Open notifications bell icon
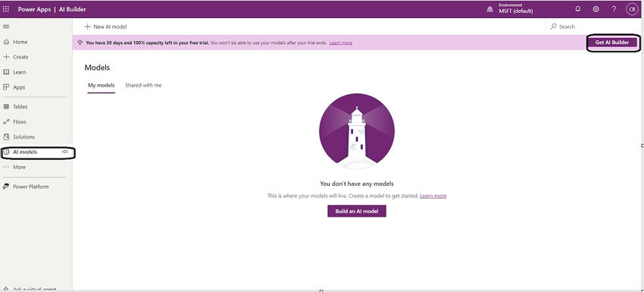 pyautogui.click(x=578, y=9)
